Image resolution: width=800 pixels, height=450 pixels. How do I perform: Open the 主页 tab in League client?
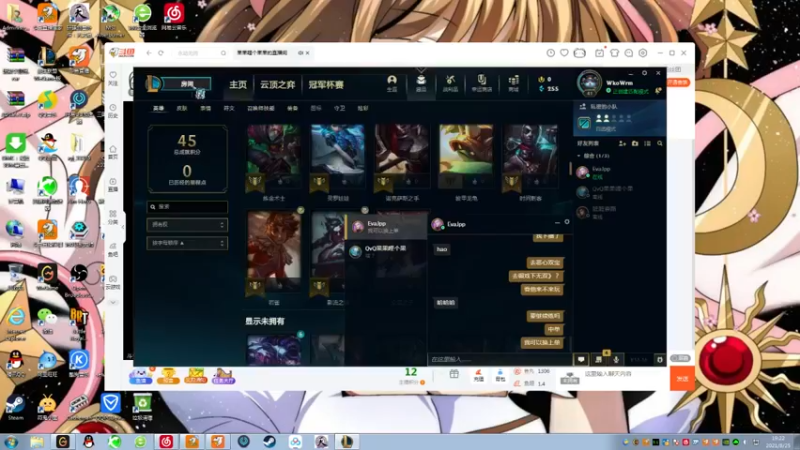coord(238,85)
